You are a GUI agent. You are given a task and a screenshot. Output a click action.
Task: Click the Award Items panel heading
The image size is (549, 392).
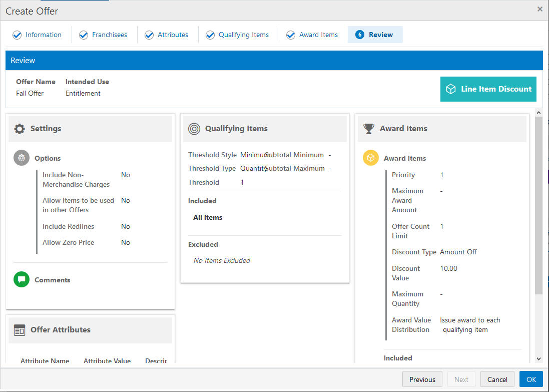403,129
